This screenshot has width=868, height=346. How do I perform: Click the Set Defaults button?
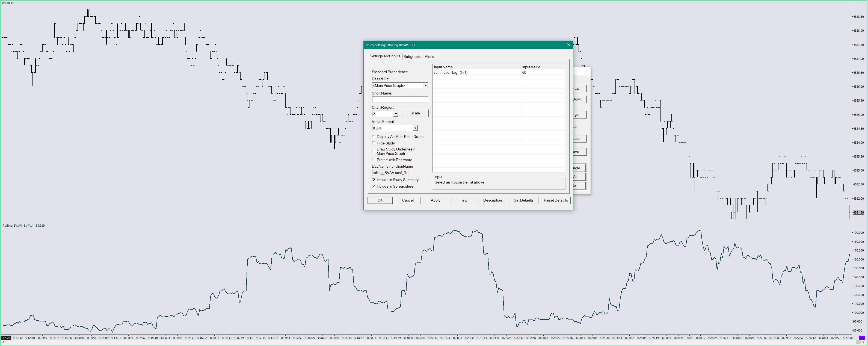pyautogui.click(x=523, y=200)
